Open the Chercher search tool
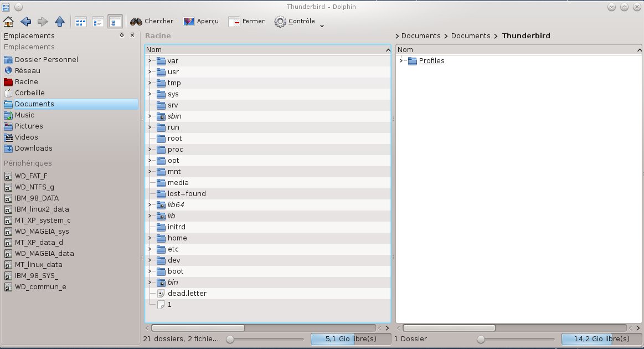This screenshot has height=349, width=644. 152,22
